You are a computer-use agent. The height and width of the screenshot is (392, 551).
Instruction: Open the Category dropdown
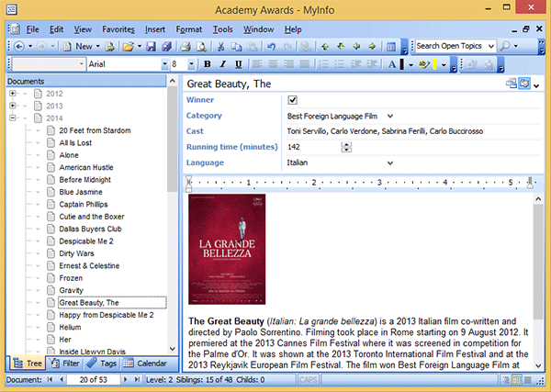tap(390, 116)
